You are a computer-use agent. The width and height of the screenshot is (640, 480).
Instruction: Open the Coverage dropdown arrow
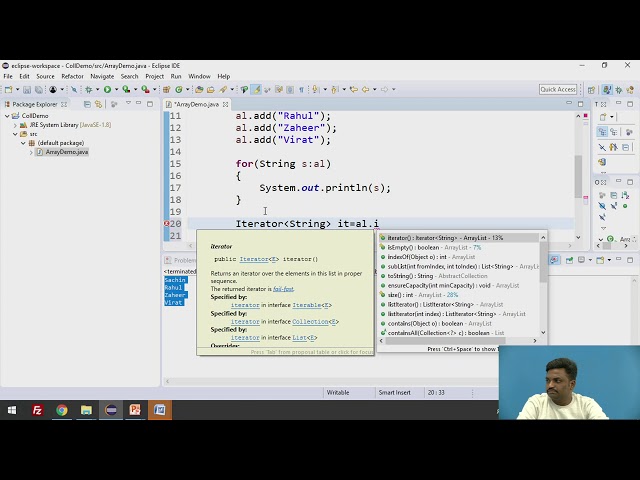pos(136,89)
